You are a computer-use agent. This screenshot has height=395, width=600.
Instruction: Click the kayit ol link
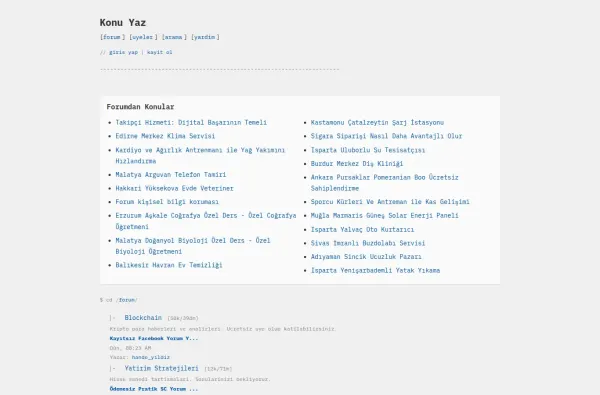[160, 52]
